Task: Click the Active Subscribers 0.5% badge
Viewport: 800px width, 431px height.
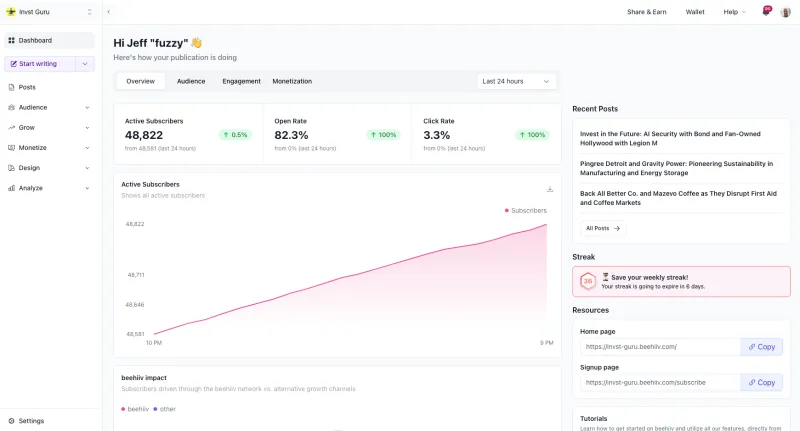Action: pos(235,135)
